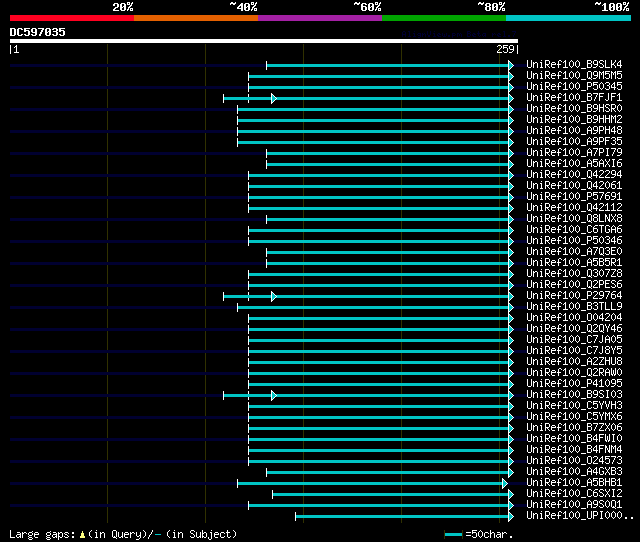Open UniRef100_B9HSR0 entry
640x542 pixels.
point(574,109)
